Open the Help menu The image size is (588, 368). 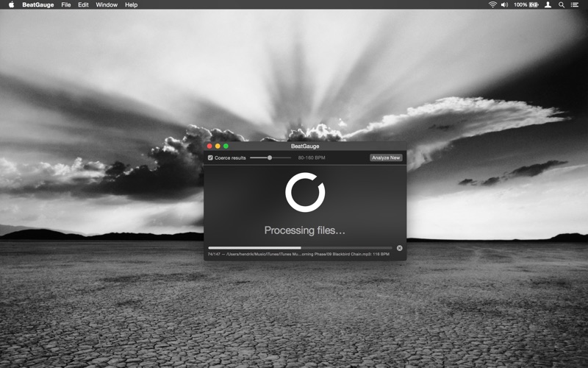[x=131, y=4]
